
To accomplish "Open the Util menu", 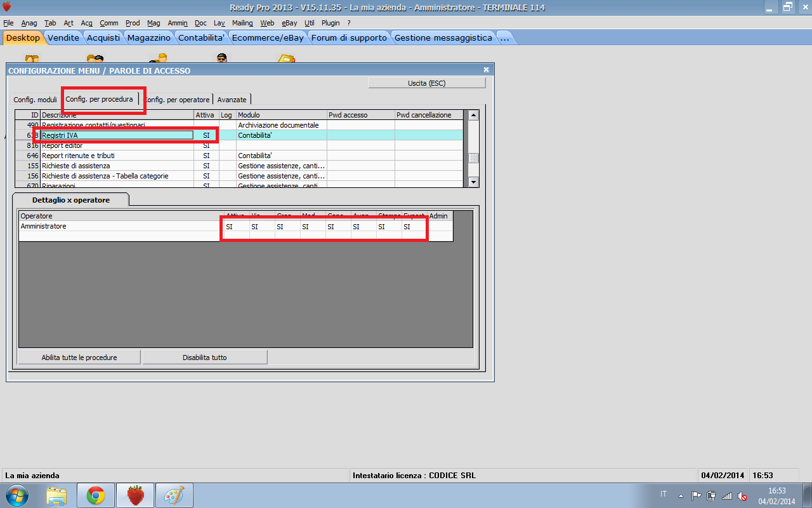I will click(x=309, y=23).
